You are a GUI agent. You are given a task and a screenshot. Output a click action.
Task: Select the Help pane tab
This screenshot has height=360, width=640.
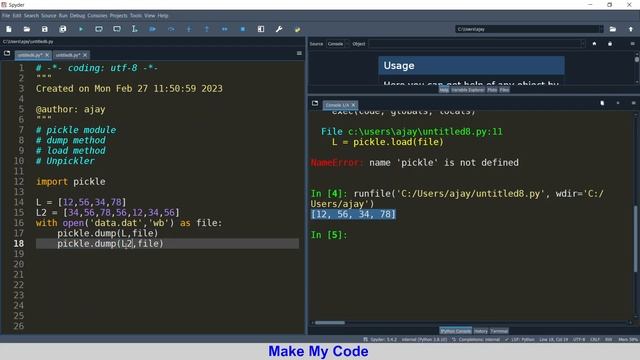444,90
